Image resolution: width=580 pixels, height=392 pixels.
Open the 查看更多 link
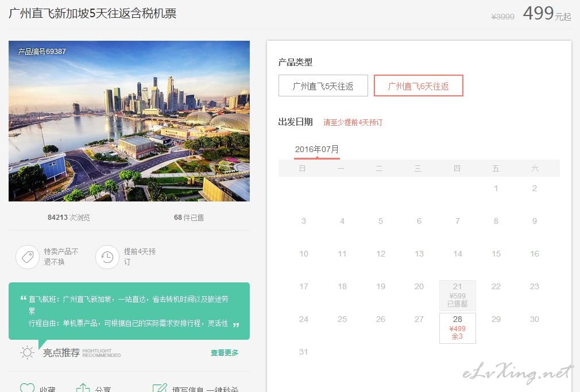(225, 353)
